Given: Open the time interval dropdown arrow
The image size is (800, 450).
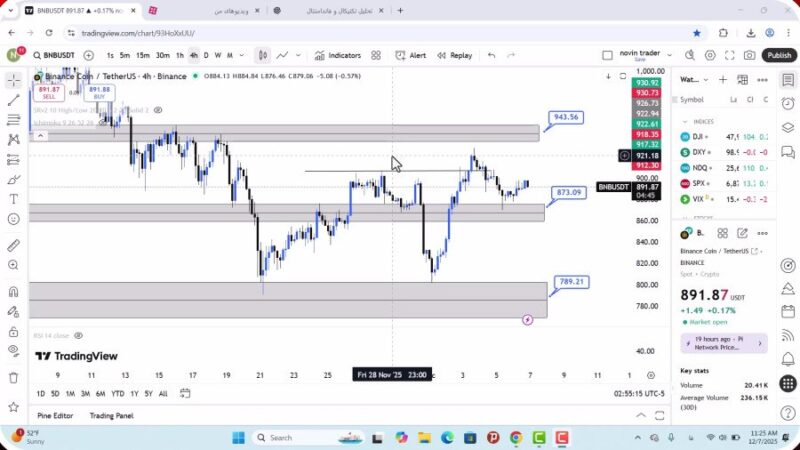Looking at the screenshot, I should (x=241, y=55).
